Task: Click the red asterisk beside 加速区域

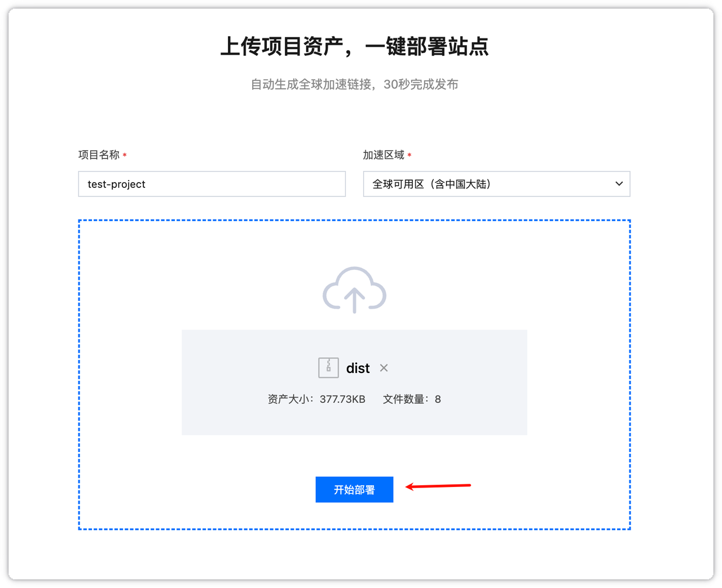Action: tap(410, 155)
